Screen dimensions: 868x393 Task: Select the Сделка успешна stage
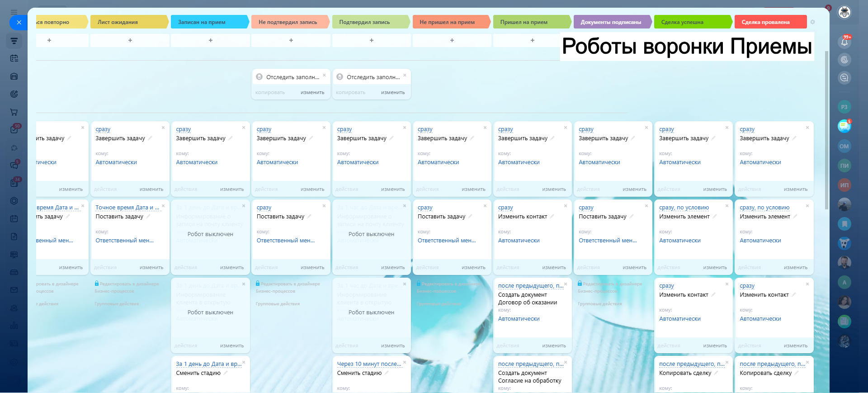(693, 22)
